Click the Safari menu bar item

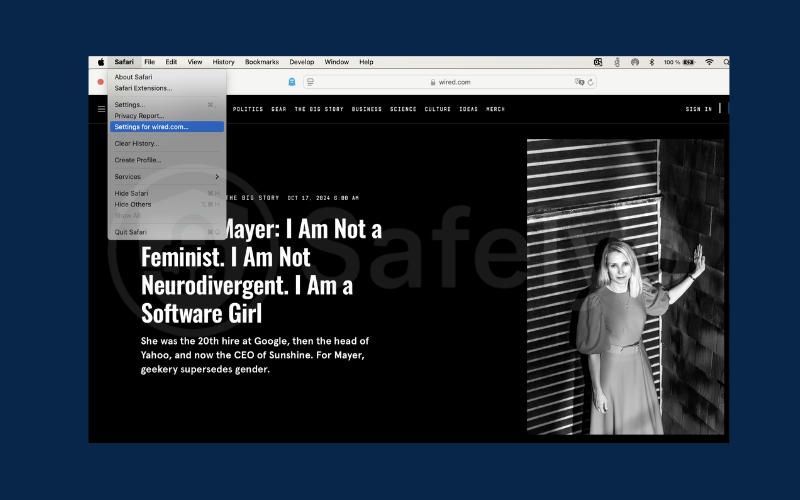pyautogui.click(x=124, y=62)
